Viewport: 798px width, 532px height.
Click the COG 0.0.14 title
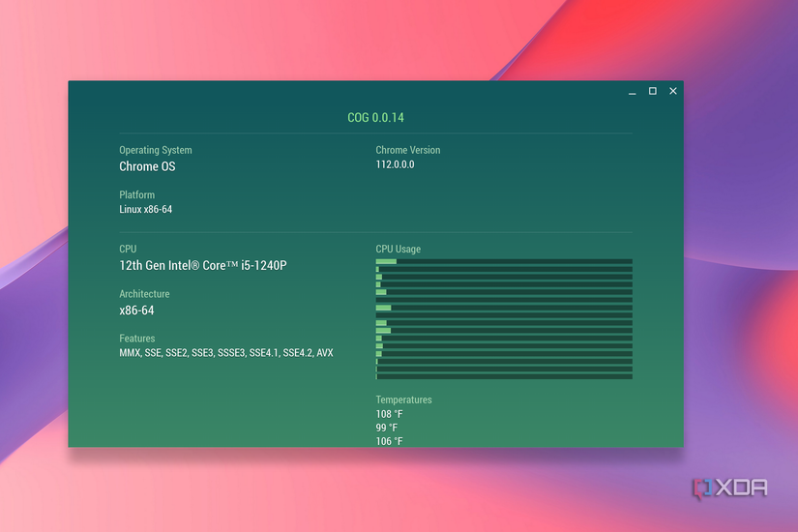pos(375,118)
